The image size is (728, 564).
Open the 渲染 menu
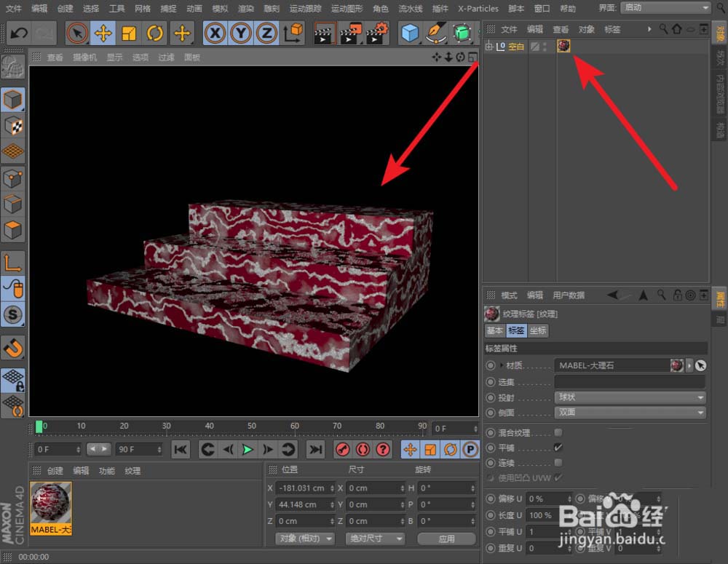248,9
